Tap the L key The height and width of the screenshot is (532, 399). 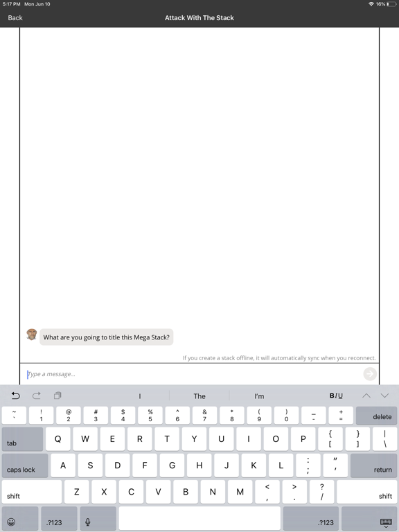point(281,465)
